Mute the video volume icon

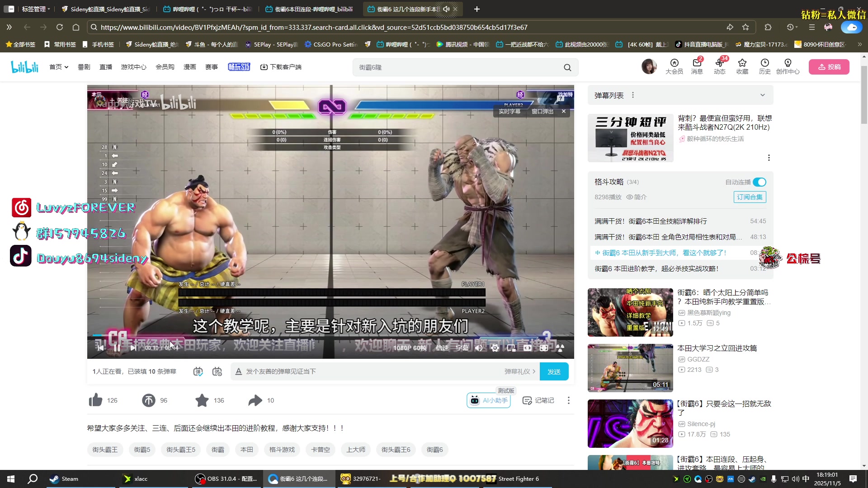[479, 347]
